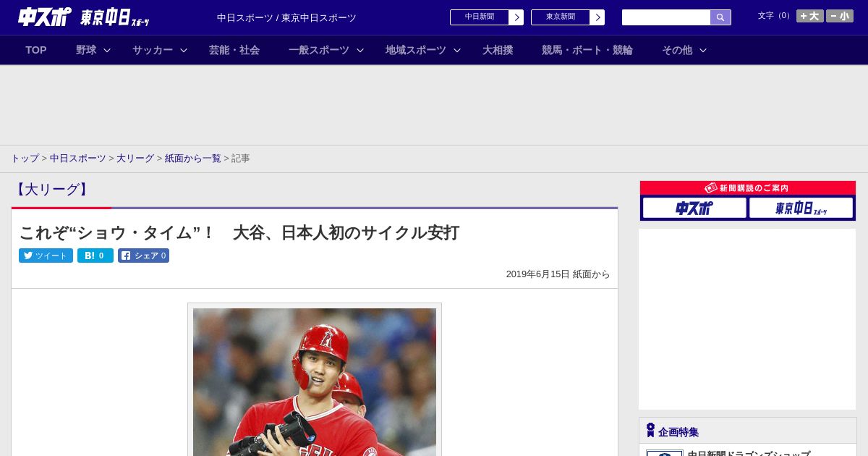The width and height of the screenshot is (868, 456).
Task: Bookmark with the Hatena B! button
Action: pyautogui.click(x=95, y=256)
